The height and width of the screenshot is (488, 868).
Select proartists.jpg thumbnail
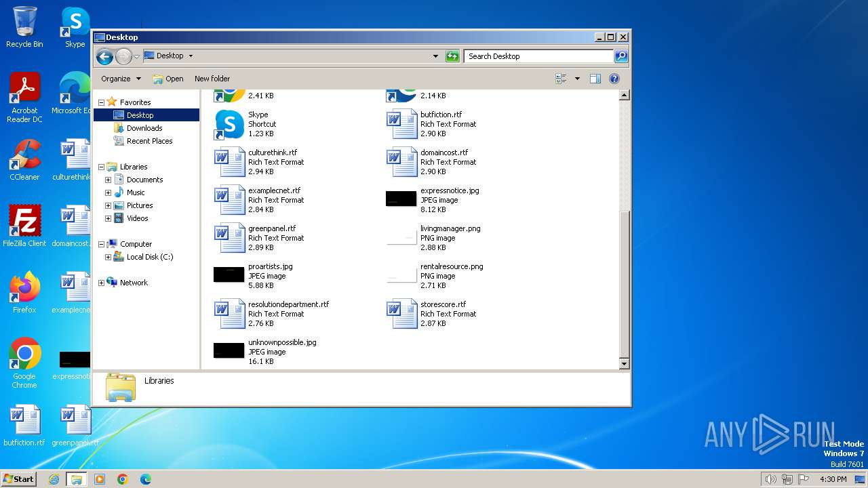tap(229, 274)
